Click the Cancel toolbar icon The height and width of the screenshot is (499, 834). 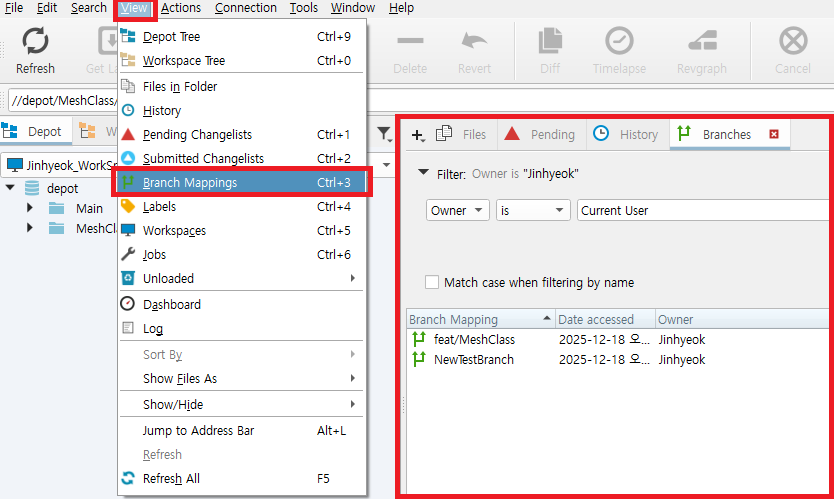coord(793,41)
